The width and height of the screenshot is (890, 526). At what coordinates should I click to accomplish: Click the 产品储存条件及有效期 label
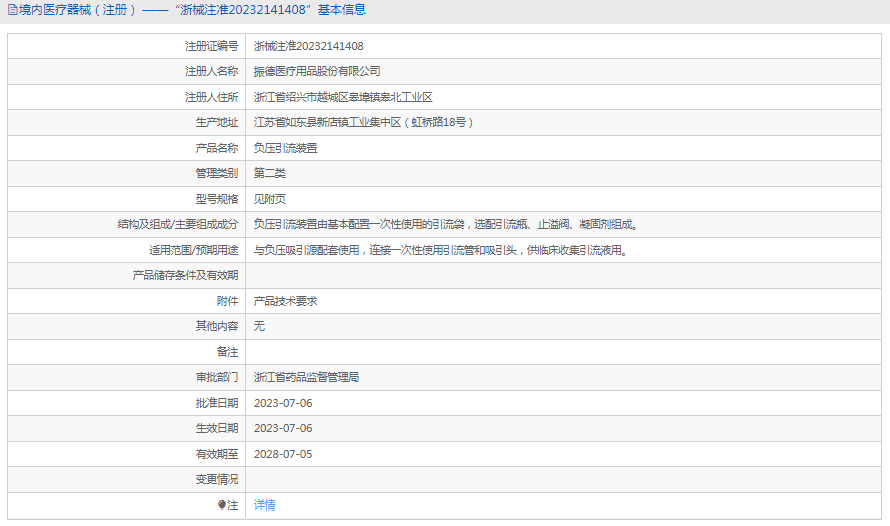[186, 276]
